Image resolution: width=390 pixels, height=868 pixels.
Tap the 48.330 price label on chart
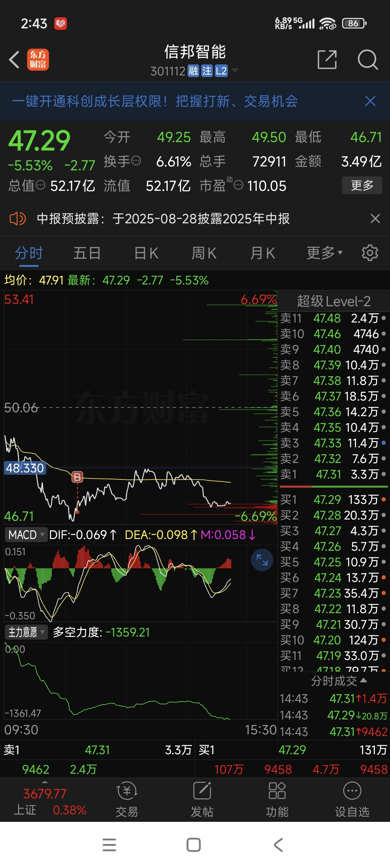(25, 468)
